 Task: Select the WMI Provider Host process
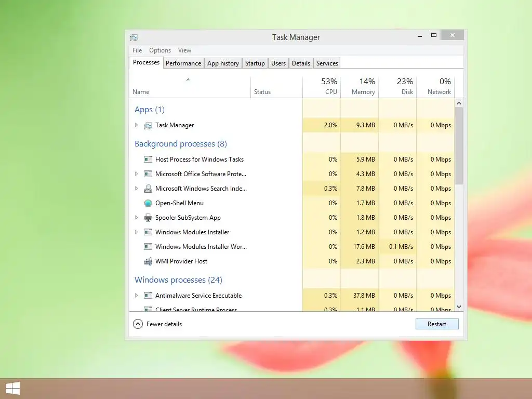click(292, 261)
